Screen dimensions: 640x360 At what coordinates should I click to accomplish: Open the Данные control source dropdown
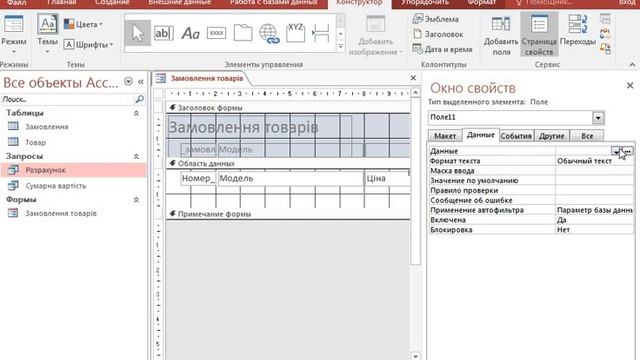616,151
